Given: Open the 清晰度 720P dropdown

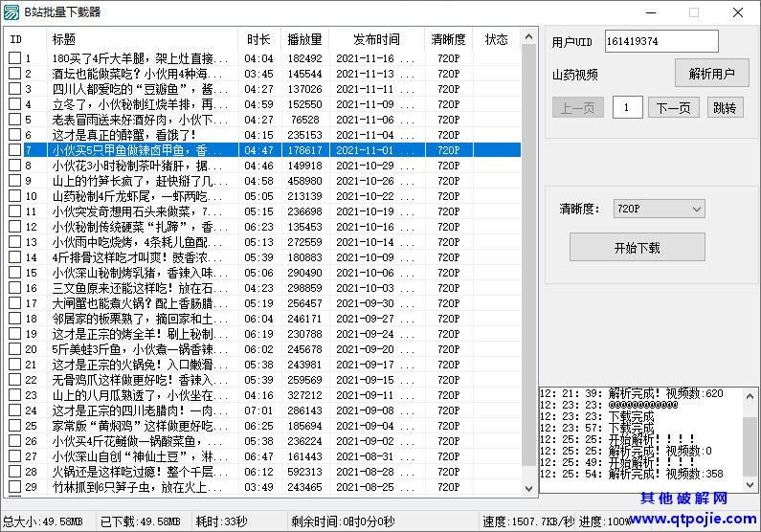Looking at the screenshot, I should [x=659, y=209].
